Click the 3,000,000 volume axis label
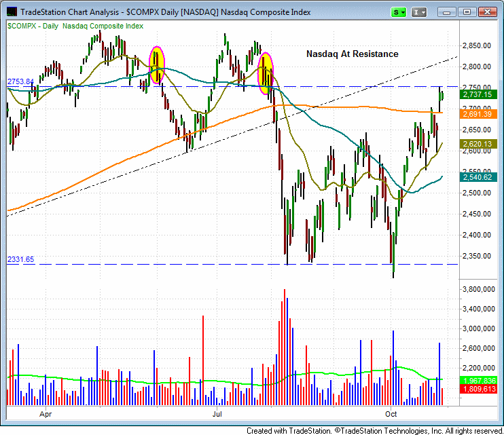Image resolution: width=504 pixels, height=435 pixels. (x=479, y=328)
